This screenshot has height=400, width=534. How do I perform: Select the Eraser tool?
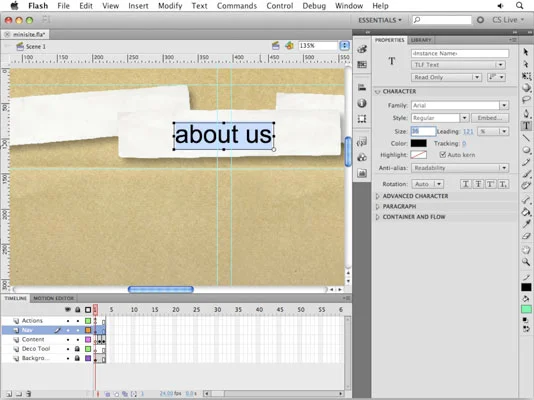pos(526,236)
